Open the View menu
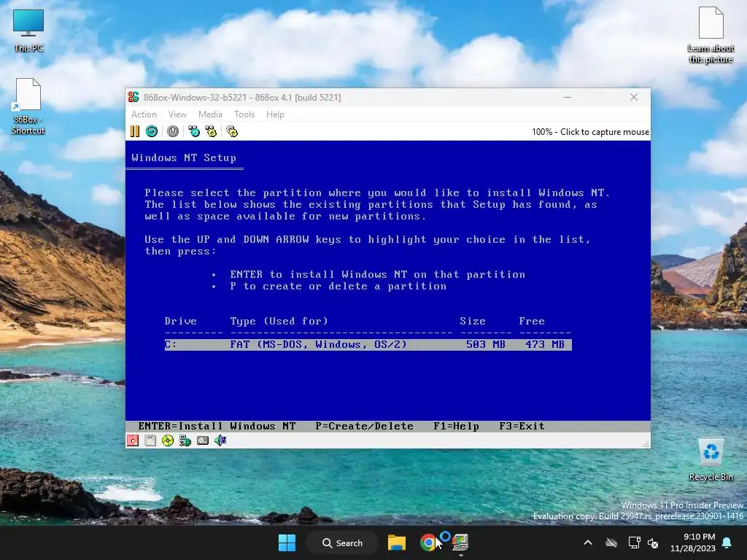This screenshot has width=747, height=560. [177, 114]
